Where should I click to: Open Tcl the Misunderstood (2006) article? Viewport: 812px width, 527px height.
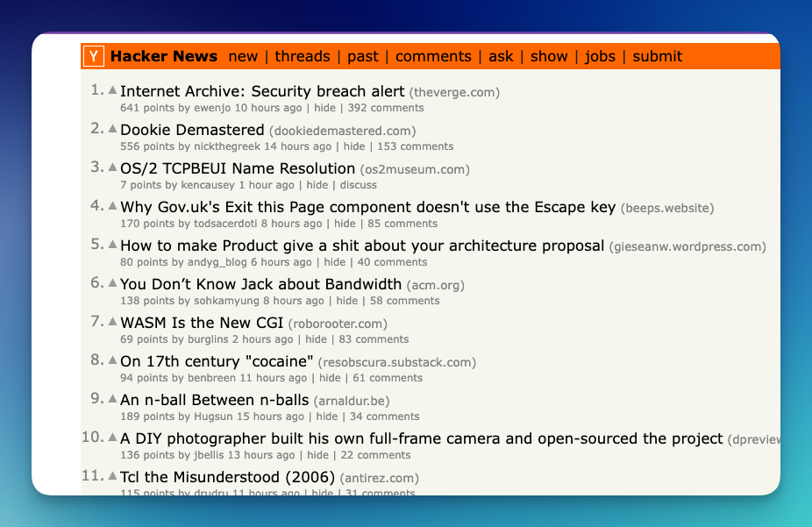click(227, 477)
